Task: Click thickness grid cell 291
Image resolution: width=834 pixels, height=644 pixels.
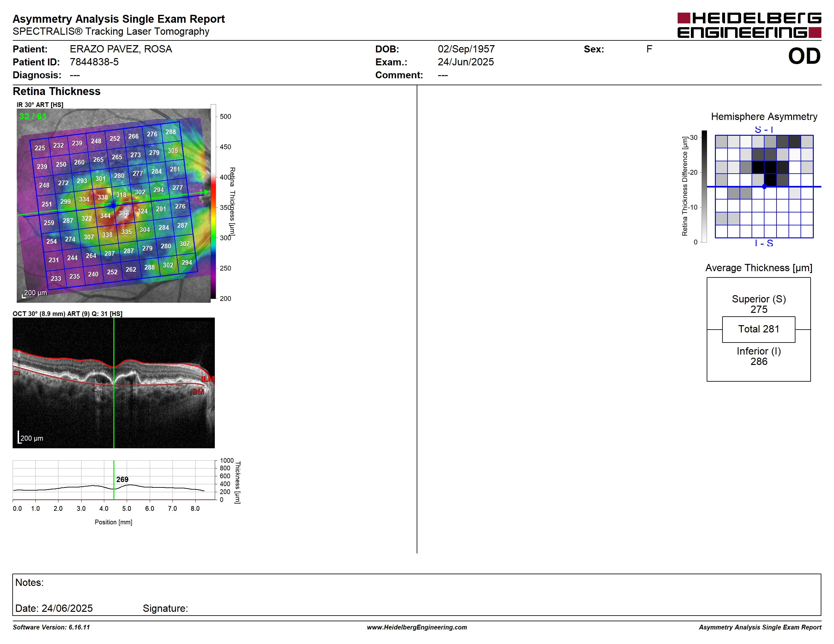Action: pyautogui.click(x=161, y=209)
